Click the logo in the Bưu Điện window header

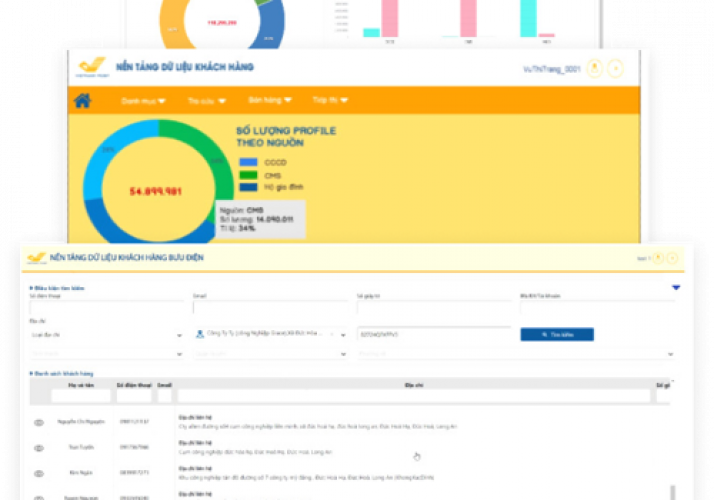(36, 258)
